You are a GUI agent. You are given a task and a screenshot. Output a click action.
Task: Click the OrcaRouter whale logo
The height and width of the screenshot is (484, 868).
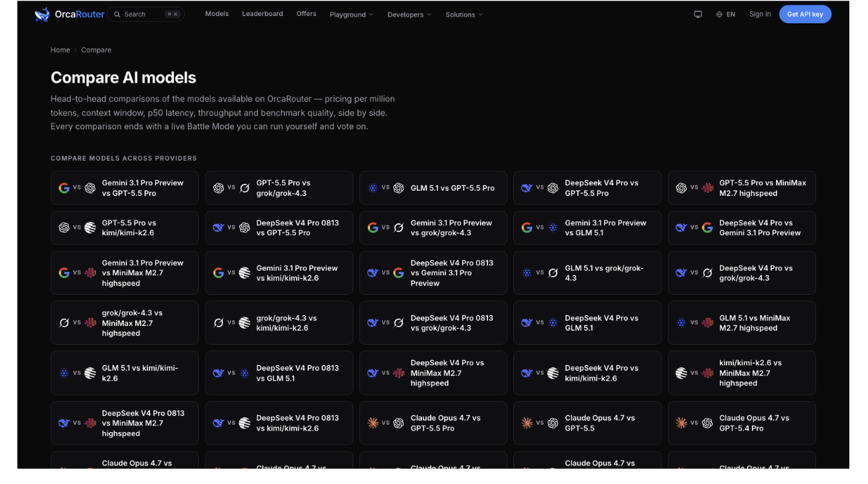42,14
